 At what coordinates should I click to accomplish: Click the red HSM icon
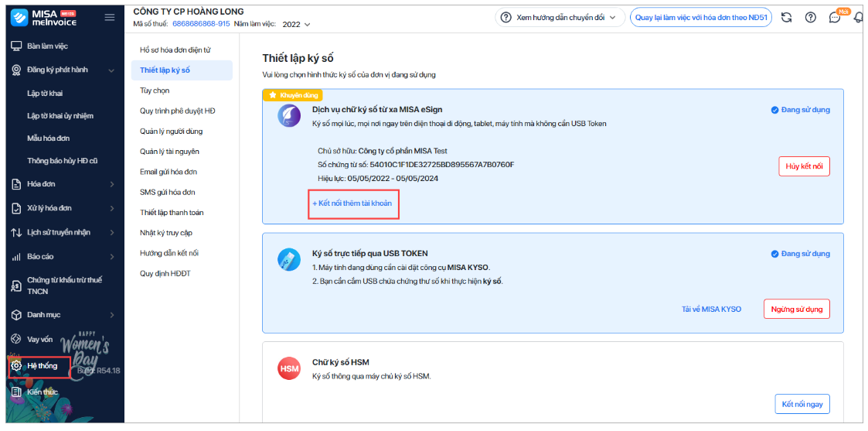(289, 368)
